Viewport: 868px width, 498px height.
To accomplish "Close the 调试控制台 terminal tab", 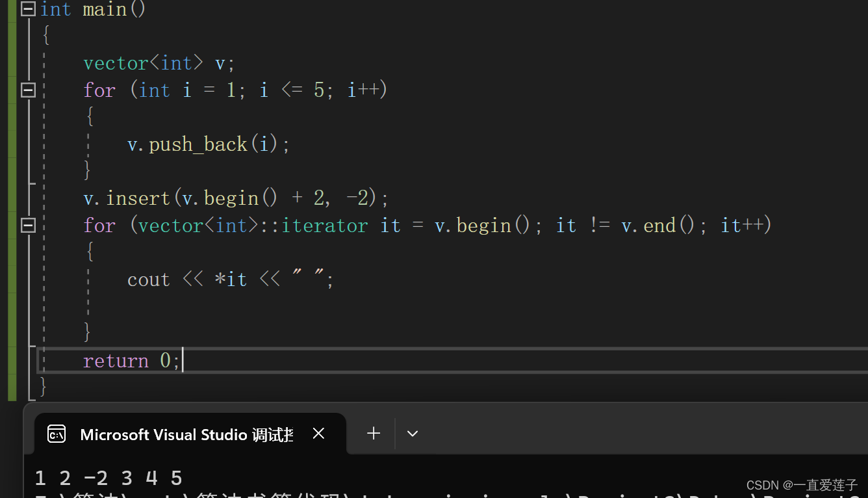I will [x=318, y=433].
